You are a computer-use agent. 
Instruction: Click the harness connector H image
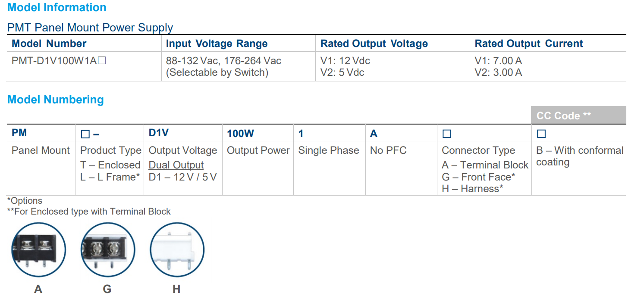(x=177, y=250)
